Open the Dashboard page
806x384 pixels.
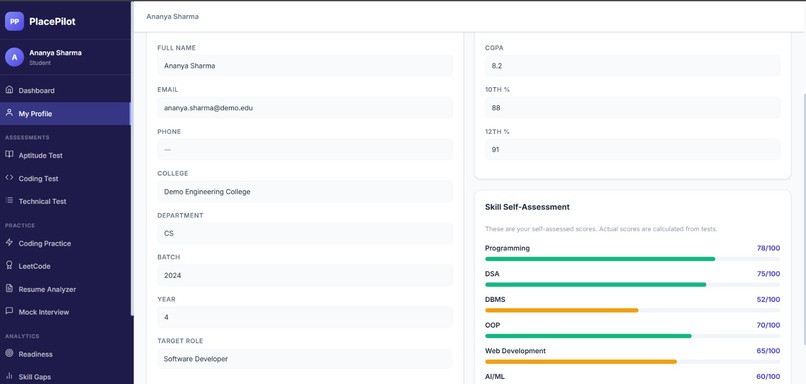point(65,90)
